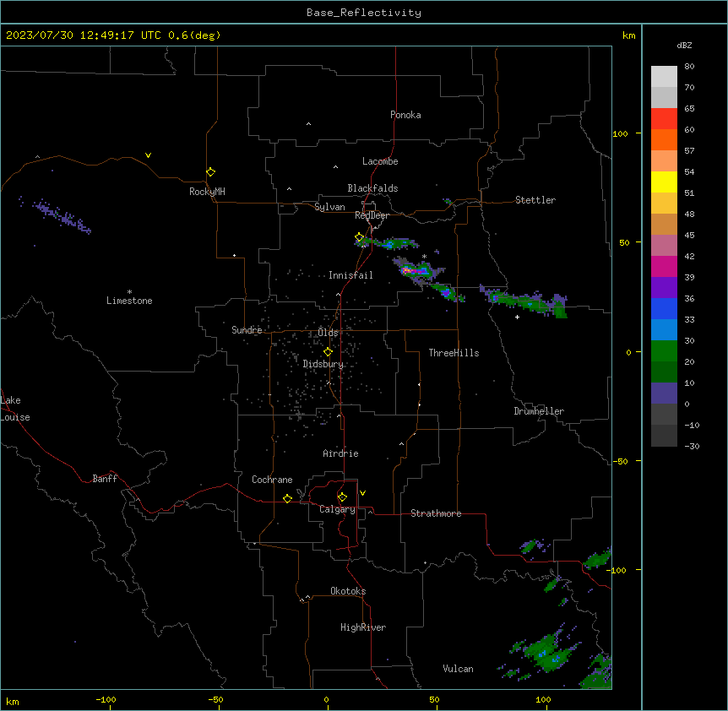728x711 pixels.
Task: Click the Strathmore label
Action: (436, 513)
